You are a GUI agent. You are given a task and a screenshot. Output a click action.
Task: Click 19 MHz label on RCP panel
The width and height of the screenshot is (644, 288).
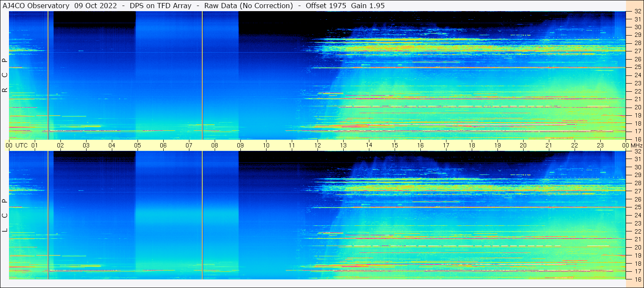tap(638, 115)
